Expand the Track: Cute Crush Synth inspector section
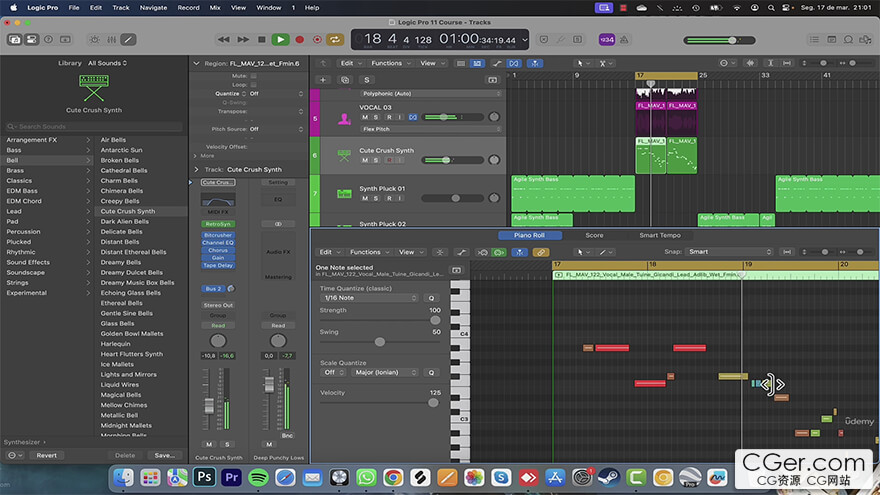Viewport: 880px width, 495px height. click(196, 169)
